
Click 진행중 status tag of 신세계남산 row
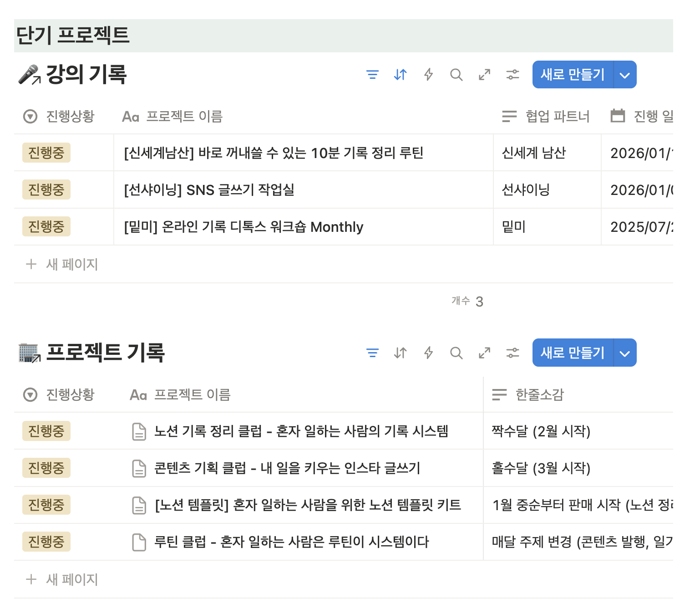click(46, 153)
